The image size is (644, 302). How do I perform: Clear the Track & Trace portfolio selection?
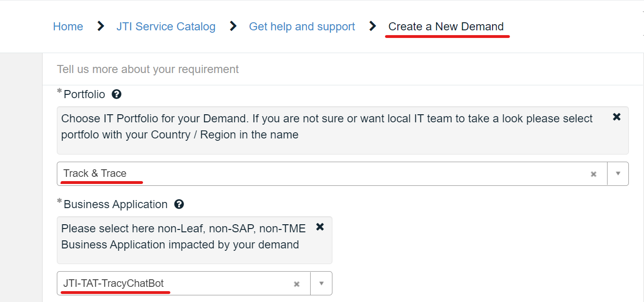point(593,174)
